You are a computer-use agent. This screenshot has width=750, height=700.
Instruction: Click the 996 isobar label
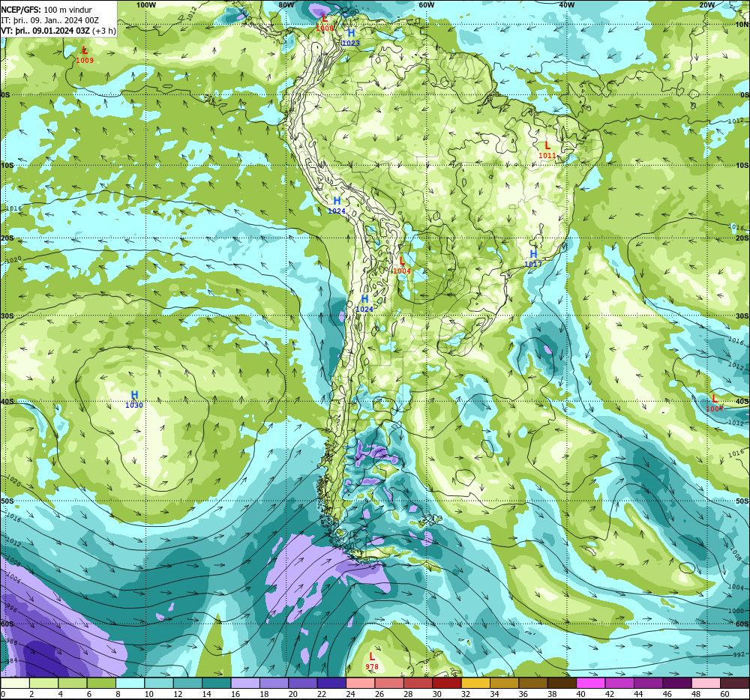coord(10,609)
